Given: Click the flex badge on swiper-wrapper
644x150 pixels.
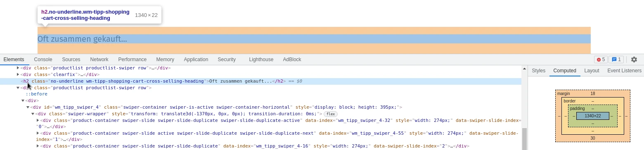Looking at the screenshot, I should [330, 114].
